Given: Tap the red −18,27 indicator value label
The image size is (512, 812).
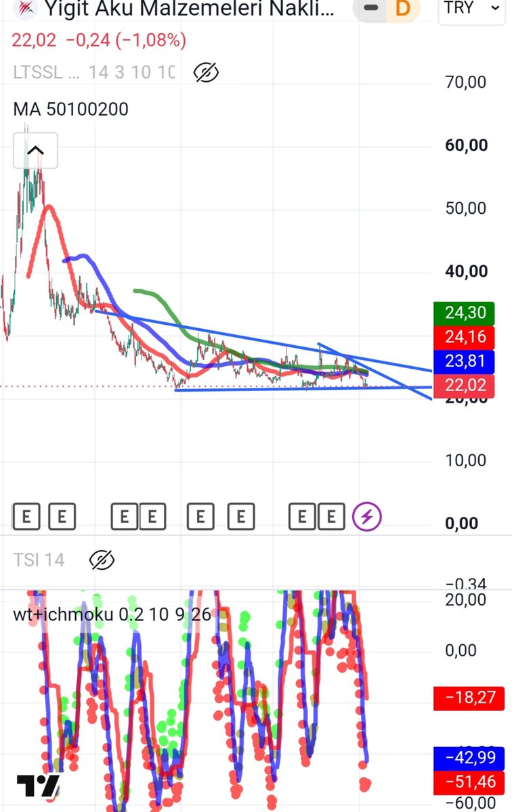Looking at the screenshot, I should [x=469, y=698].
